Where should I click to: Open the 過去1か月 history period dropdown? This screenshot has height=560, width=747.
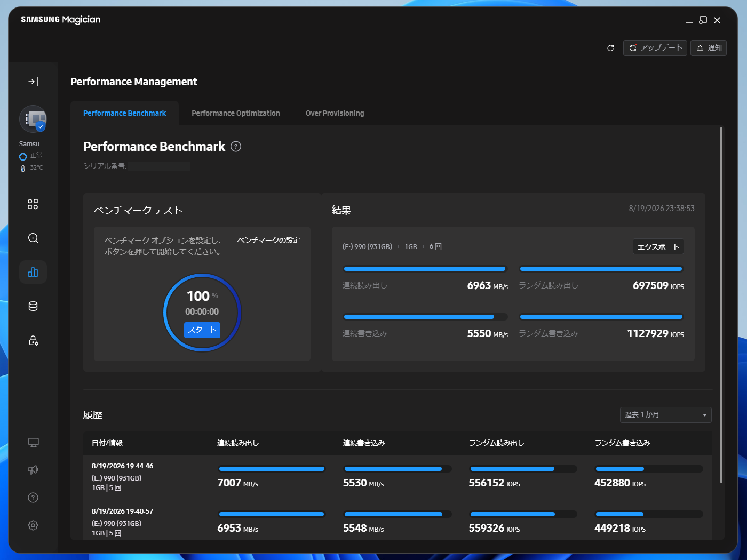[666, 415]
